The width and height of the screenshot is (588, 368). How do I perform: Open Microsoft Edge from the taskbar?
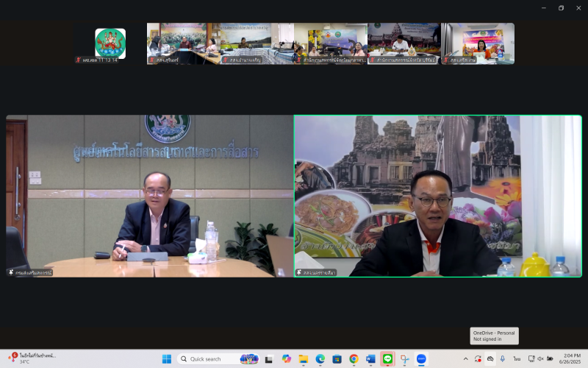click(x=320, y=359)
